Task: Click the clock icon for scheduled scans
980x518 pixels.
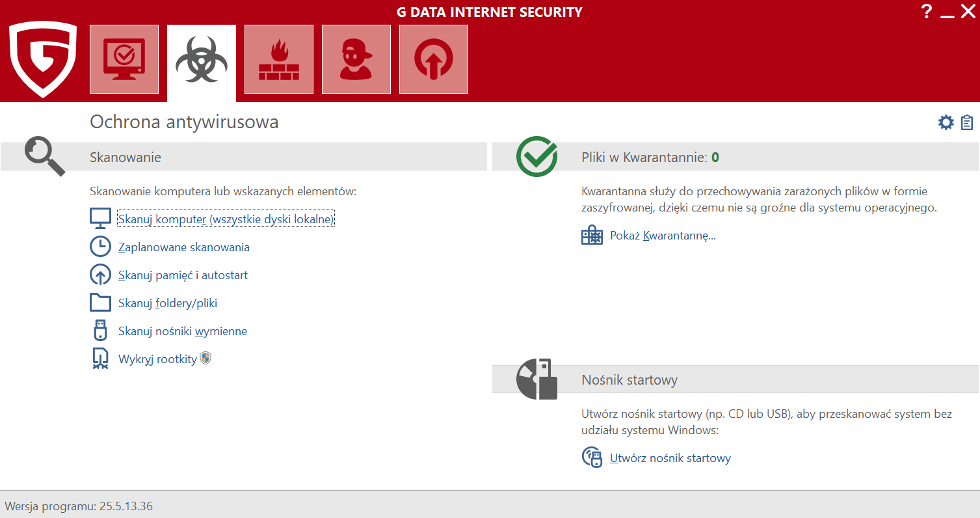Action: (x=100, y=247)
